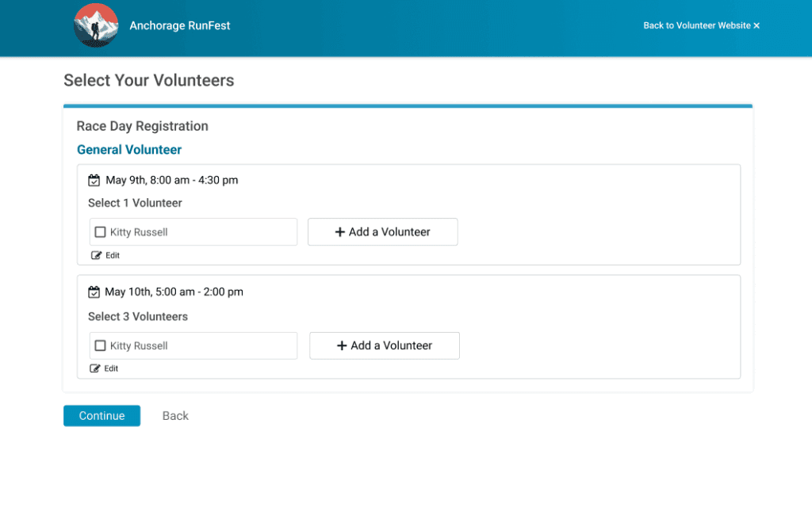Click the × icon beside Back to Volunteer Website
The width and height of the screenshot is (812, 530).
[756, 26]
